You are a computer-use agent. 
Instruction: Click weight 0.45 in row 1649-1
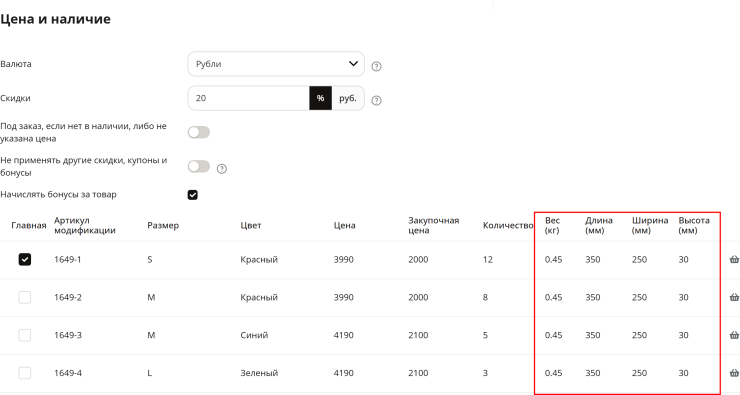[553, 260]
